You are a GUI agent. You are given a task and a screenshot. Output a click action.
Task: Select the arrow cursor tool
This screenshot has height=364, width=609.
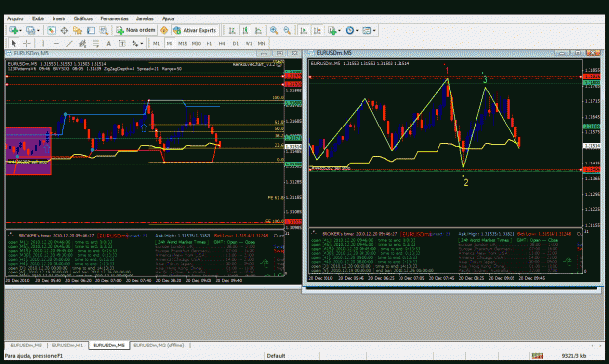point(14,44)
